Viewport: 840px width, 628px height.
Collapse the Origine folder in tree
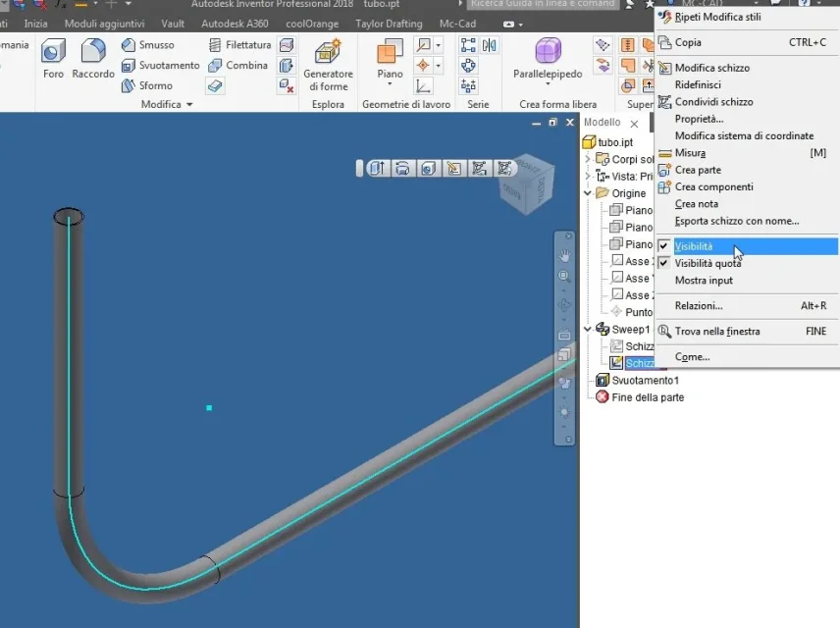[588, 193]
